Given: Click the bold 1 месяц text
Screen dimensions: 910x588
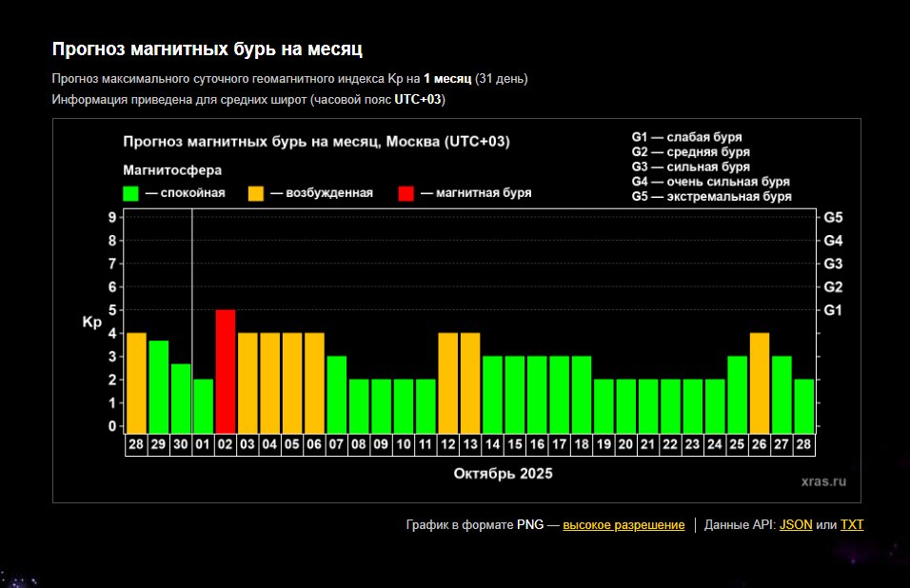Looking at the screenshot, I should pos(446,79).
